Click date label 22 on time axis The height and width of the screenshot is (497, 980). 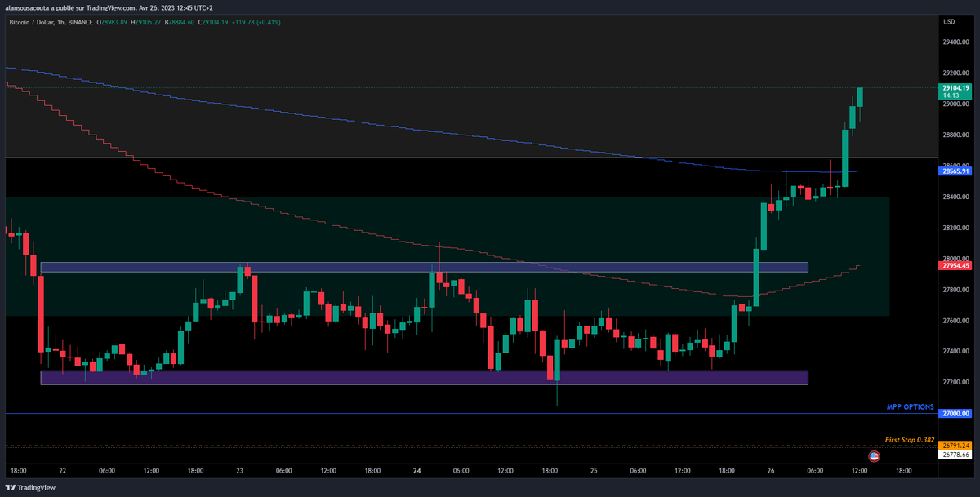click(62, 471)
